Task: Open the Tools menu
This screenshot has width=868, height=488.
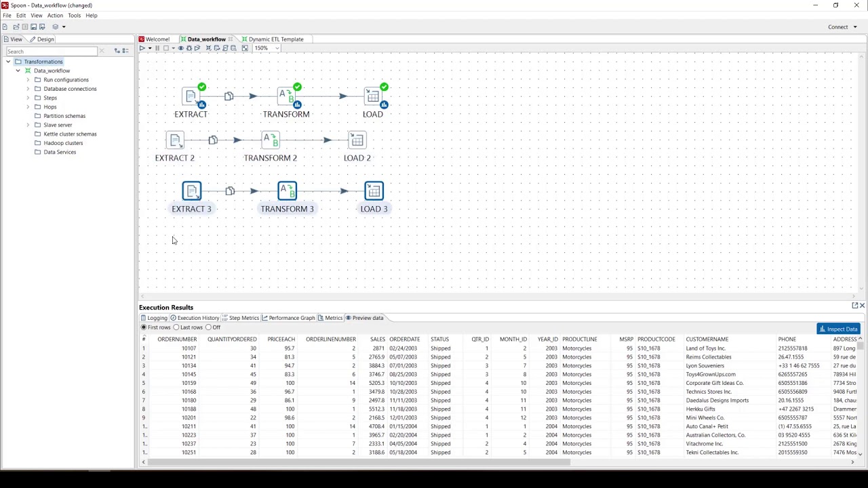Action: click(74, 16)
